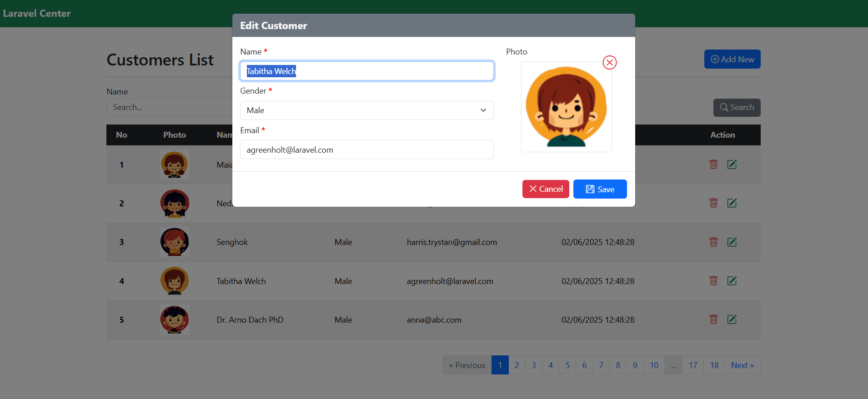The height and width of the screenshot is (399, 868).
Task: Click the customer photo preview in dialog
Action: point(566,107)
